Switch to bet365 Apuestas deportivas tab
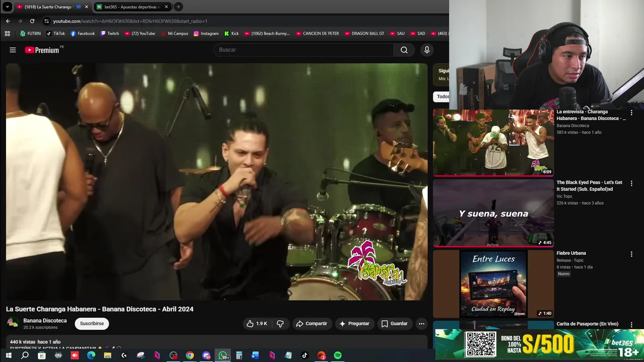Viewport: 644px width, 362px height. tap(132, 7)
